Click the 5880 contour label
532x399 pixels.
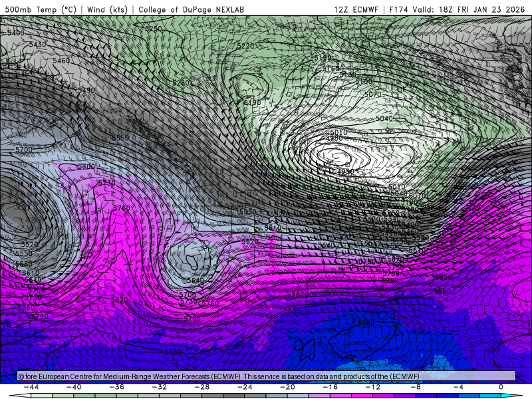(366, 323)
